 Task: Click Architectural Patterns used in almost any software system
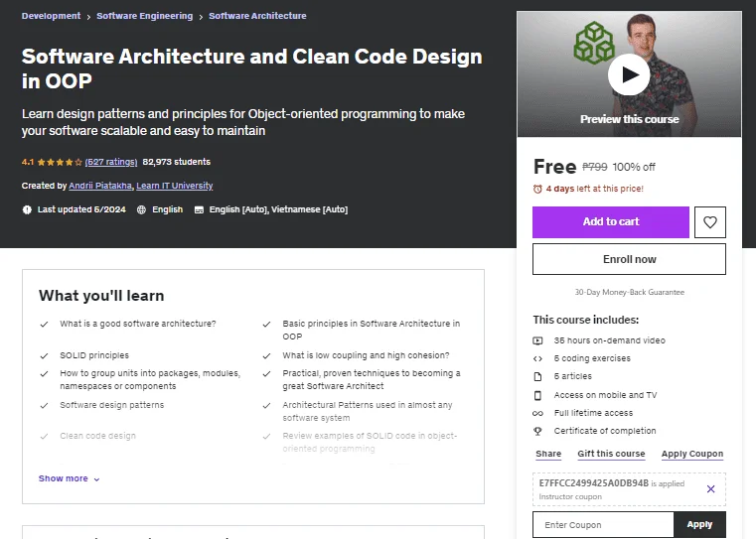point(368,411)
